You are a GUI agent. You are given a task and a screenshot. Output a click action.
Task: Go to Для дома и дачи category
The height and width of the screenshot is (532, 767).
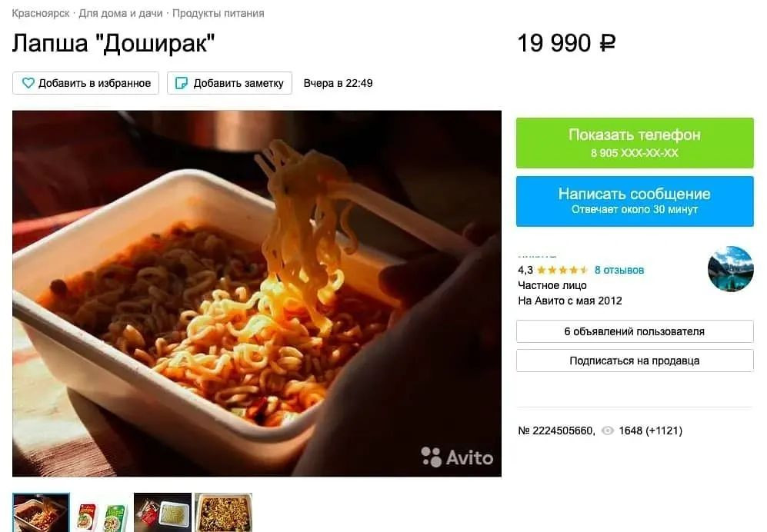pyautogui.click(x=120, y=13)
